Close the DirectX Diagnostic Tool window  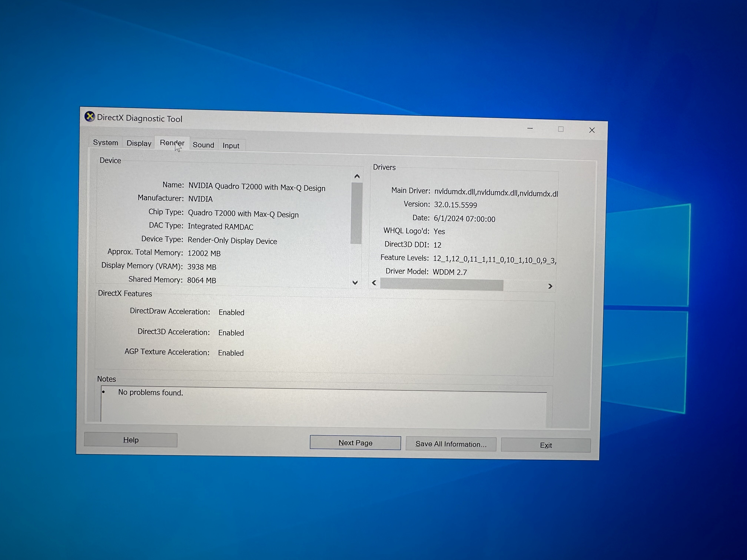point(592,130)
